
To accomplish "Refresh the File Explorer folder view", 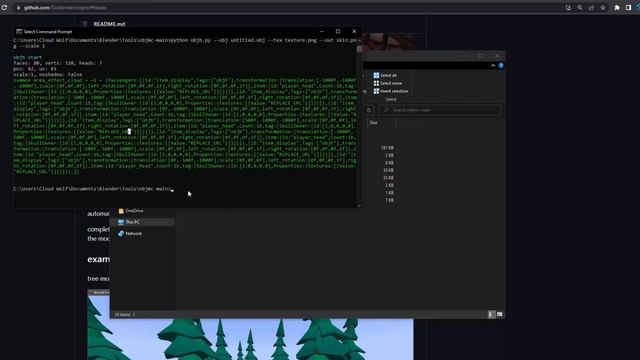I will click(369, 110).
